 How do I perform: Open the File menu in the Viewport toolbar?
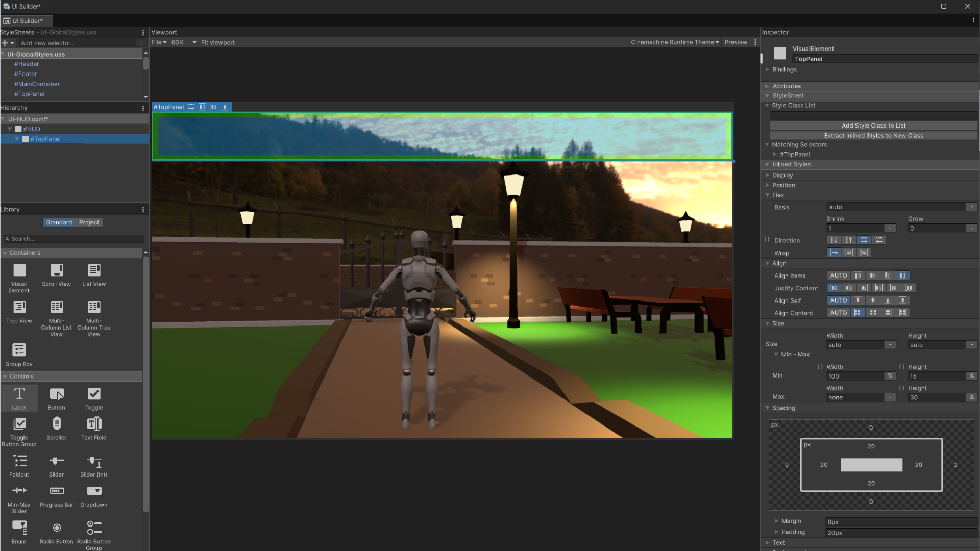pos(159,42)
